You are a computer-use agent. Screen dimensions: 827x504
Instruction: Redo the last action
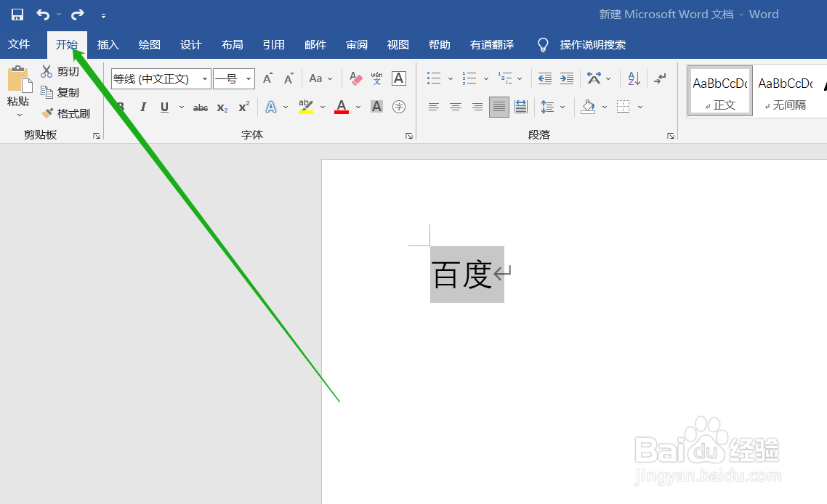pyautogui.click(x=78, y=15)
